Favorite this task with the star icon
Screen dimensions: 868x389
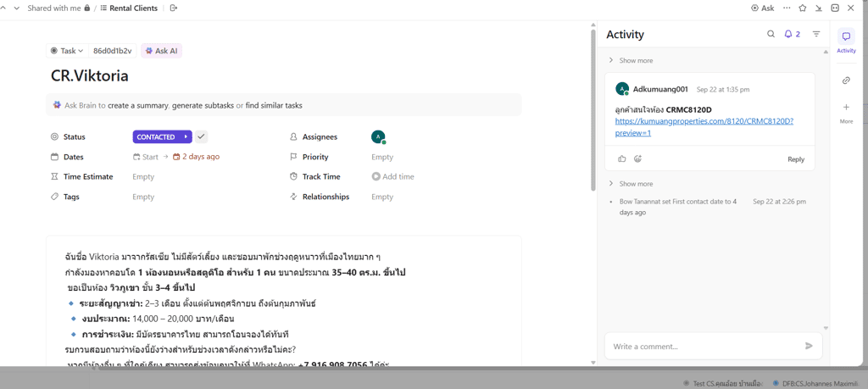coord(803,8)
